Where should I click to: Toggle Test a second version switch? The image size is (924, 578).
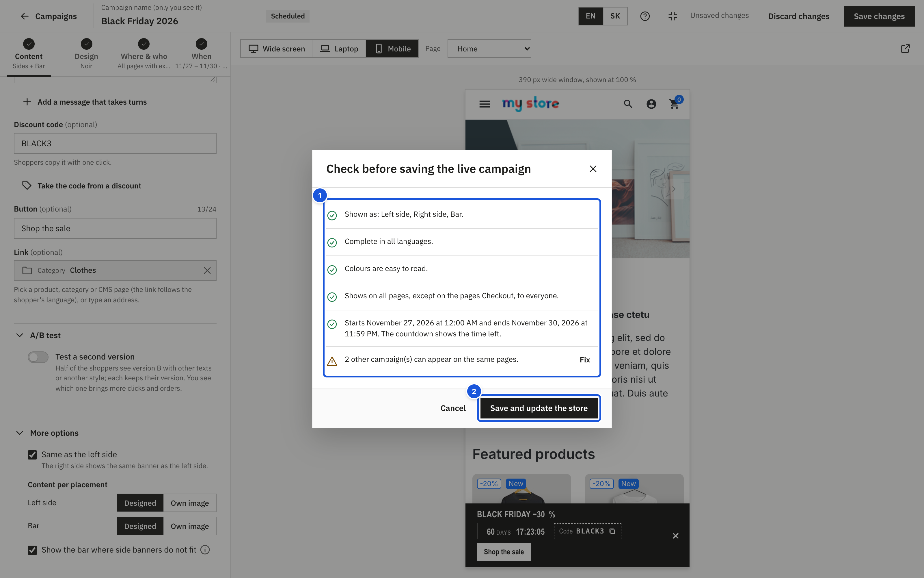[38, 357]
